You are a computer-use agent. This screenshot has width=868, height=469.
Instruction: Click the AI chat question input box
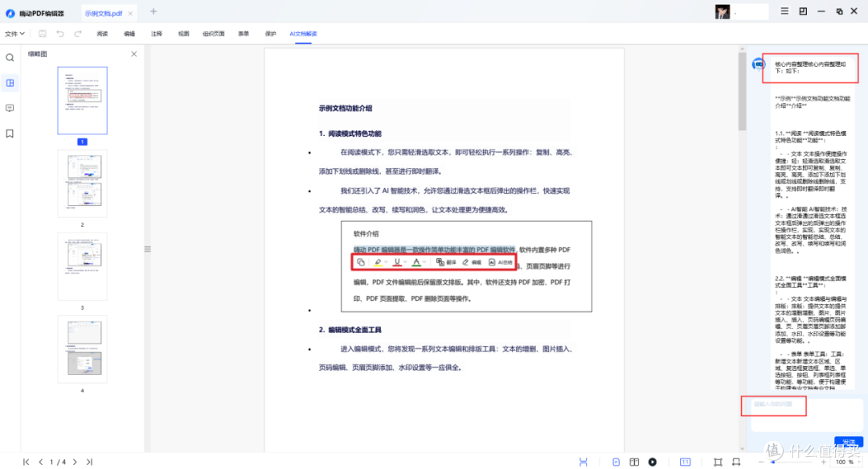coord(807,414)
